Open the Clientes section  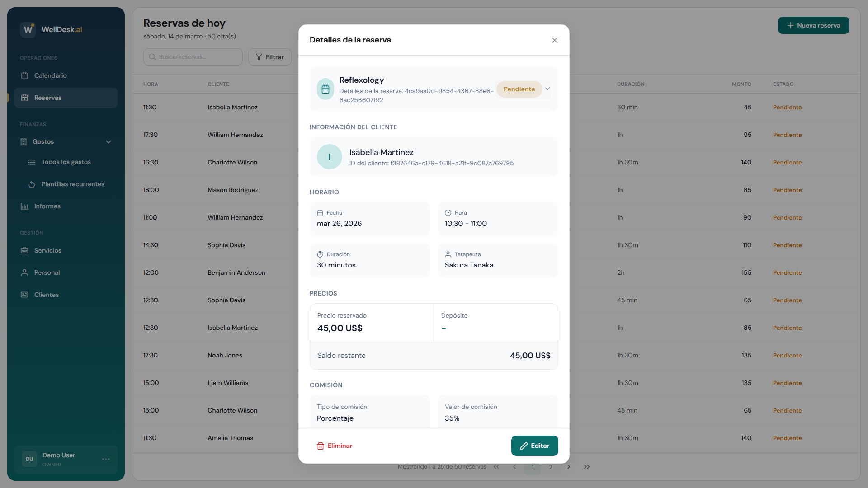(46, 295)
